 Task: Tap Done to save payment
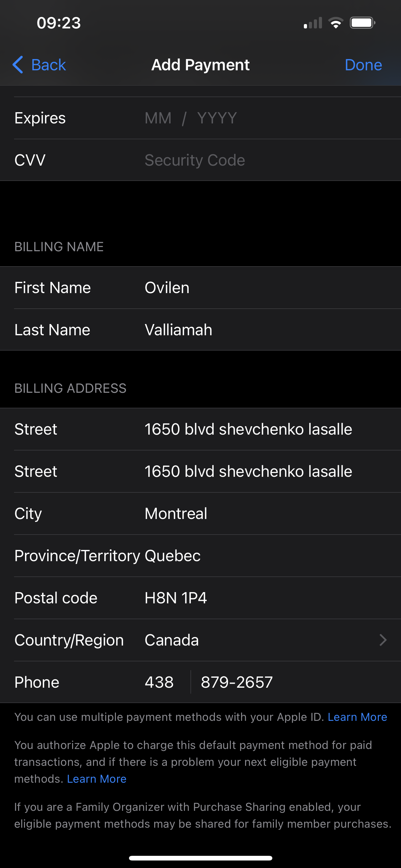coord(363,65)
